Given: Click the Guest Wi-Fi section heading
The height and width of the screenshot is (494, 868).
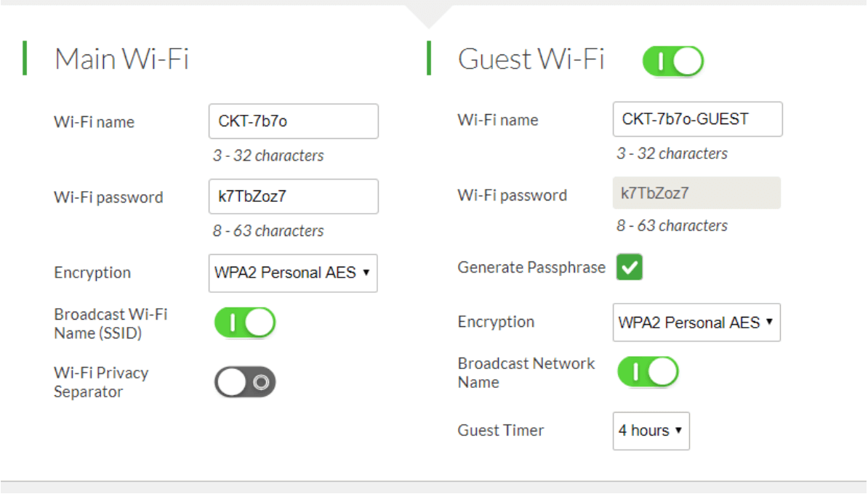Looking at the screenshot, I should click(531, 59).
